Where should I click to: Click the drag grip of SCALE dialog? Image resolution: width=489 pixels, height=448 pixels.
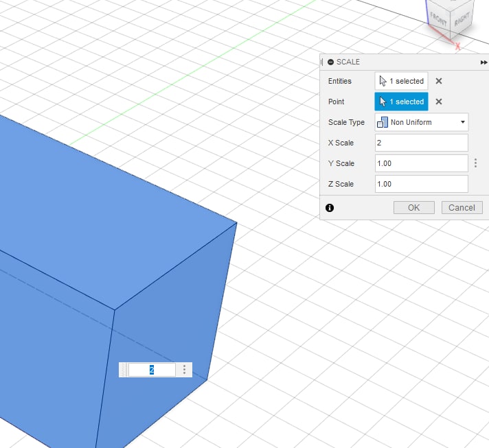click(322, 62)
